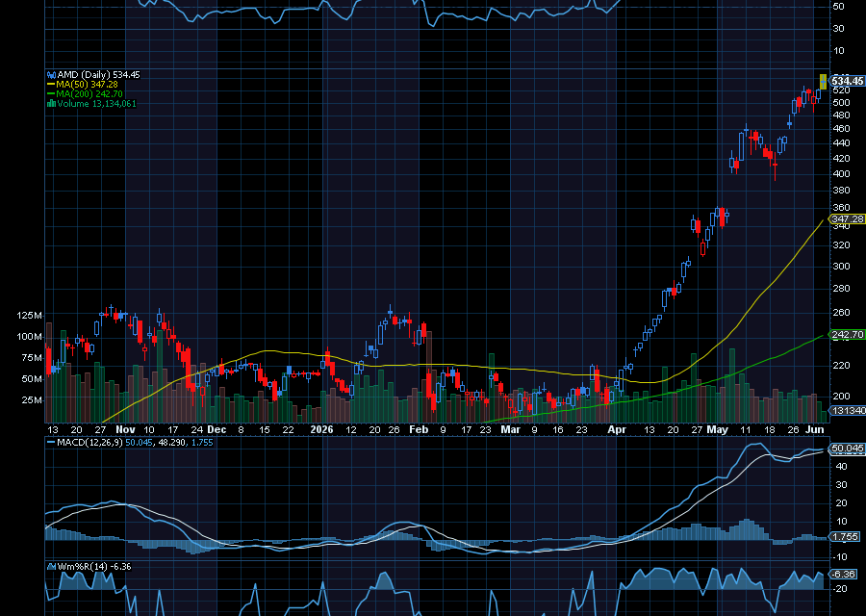
Task: Click the 242.70 moving average price tag
Action: coord(847,335)
